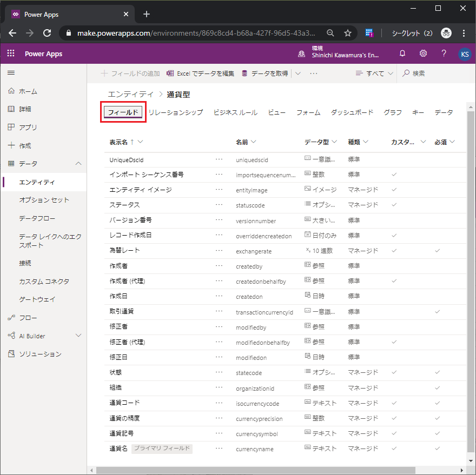Open row options for ステータス field
The width and height of the screenshot is (476, 475).
(219, 205)
